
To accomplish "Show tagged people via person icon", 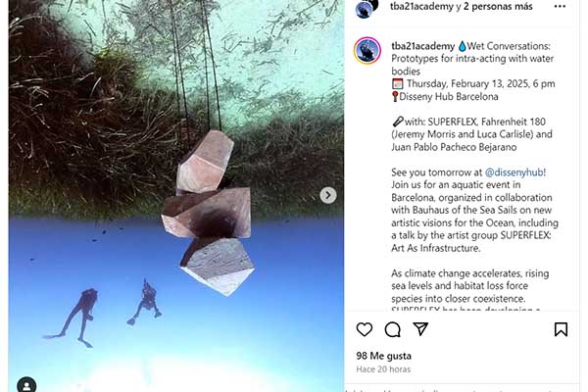I will coord(26,386).
